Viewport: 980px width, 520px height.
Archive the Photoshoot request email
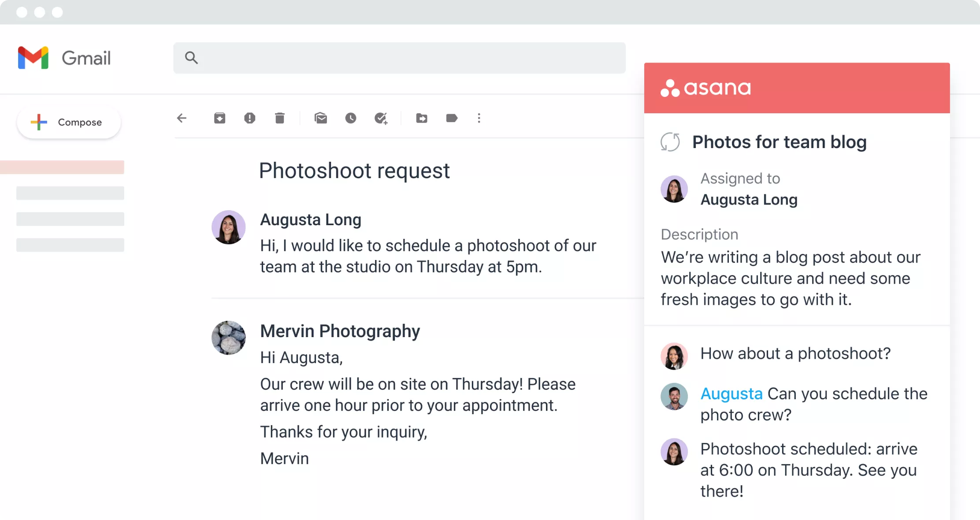tap(219, 118)
